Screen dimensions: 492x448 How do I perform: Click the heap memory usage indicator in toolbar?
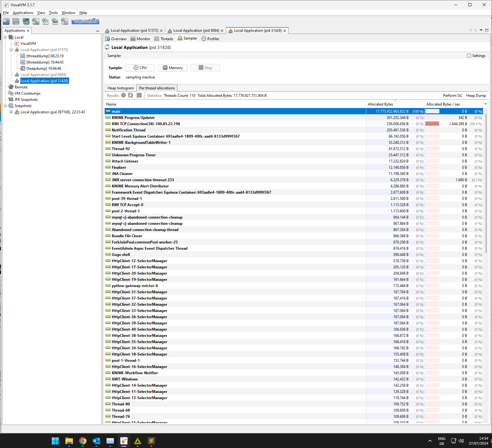click(86, 21)
